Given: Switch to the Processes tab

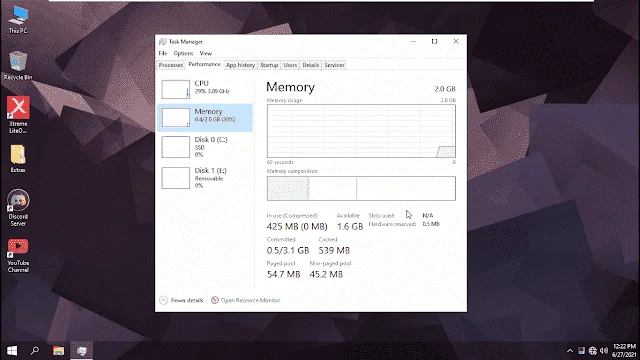Looking at the screenshot, I should 171,65.
